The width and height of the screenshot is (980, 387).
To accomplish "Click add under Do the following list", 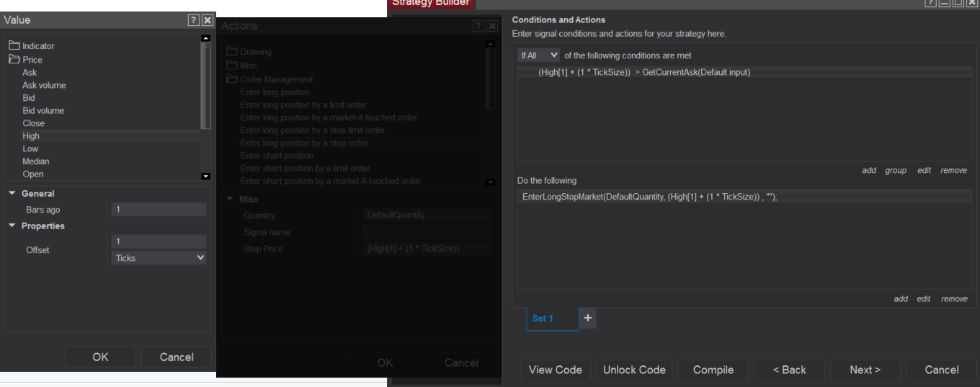I will pyautogui.click(x=901, y=299).
